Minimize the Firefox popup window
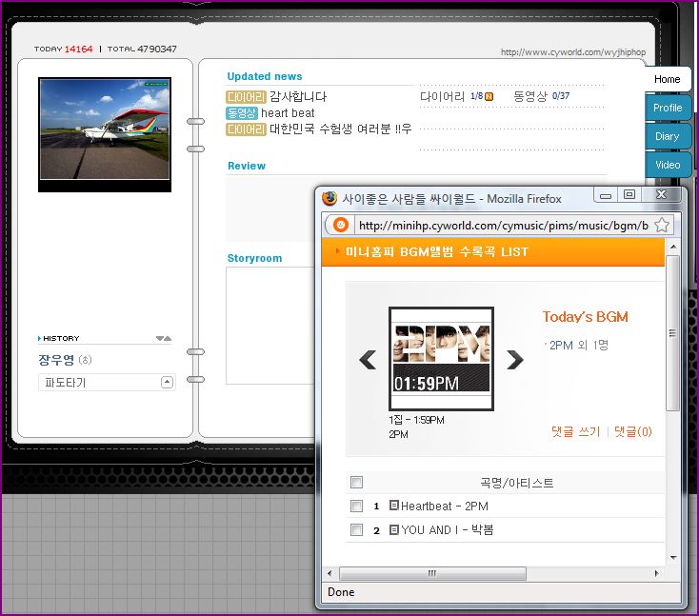This screenshot has width=699, height=616. (606, 195)
